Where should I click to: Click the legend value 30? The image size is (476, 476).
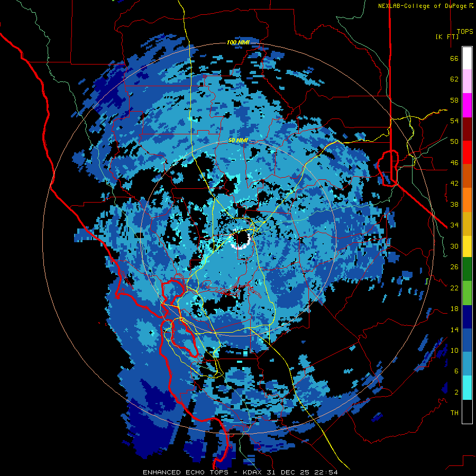point(454,246)
